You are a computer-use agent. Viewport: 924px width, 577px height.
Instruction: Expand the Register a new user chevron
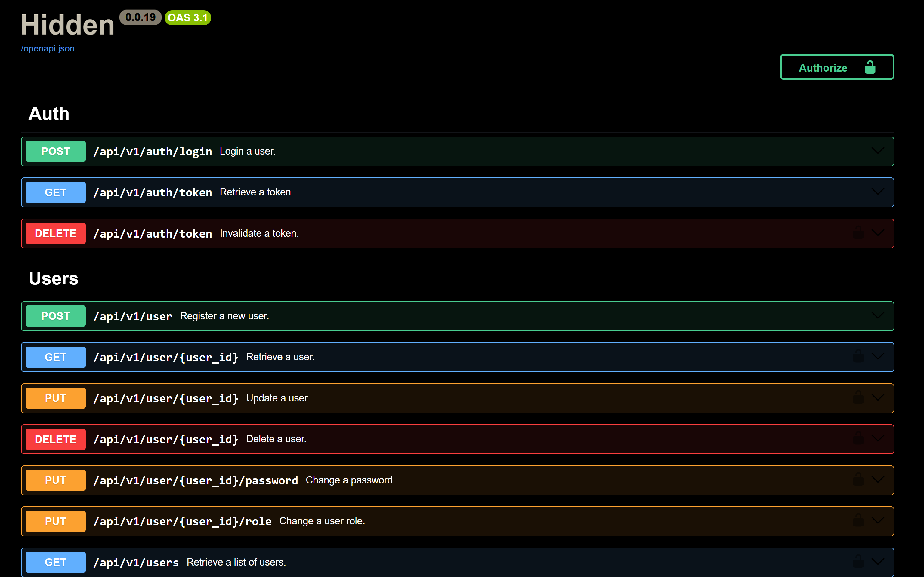(x=878, y=316)
